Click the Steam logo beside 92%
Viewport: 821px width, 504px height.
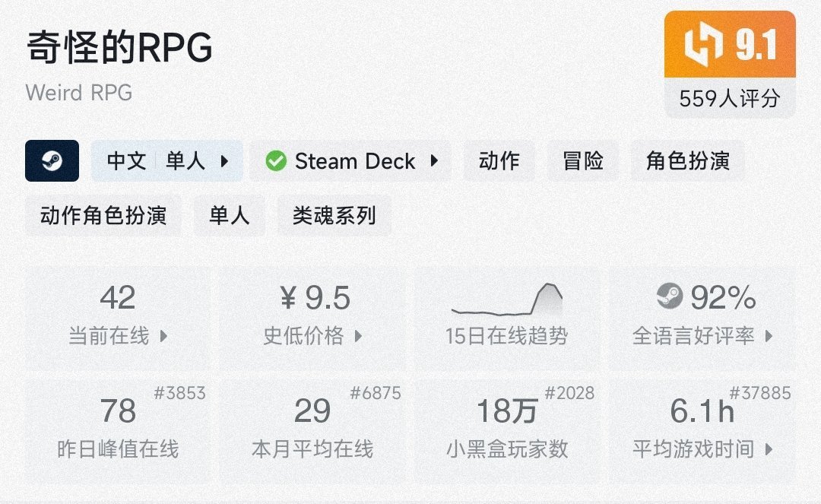pyautogui.click(x=670, y=297)
